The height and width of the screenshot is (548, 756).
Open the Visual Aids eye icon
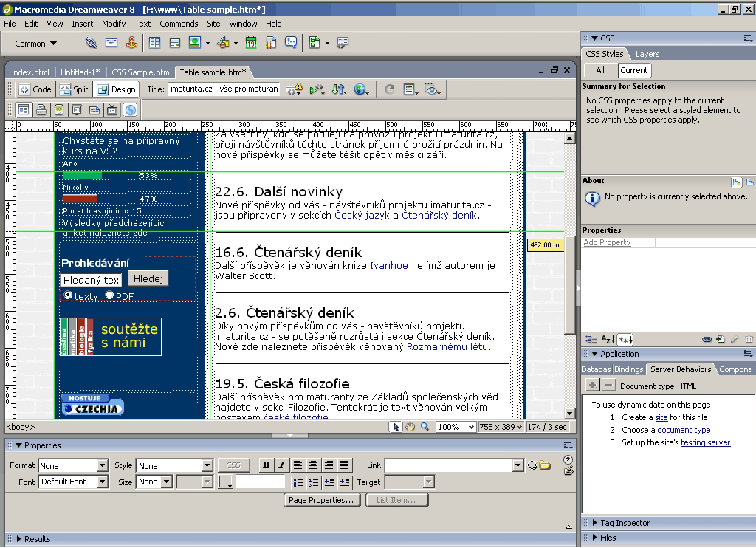coord(431,89)
